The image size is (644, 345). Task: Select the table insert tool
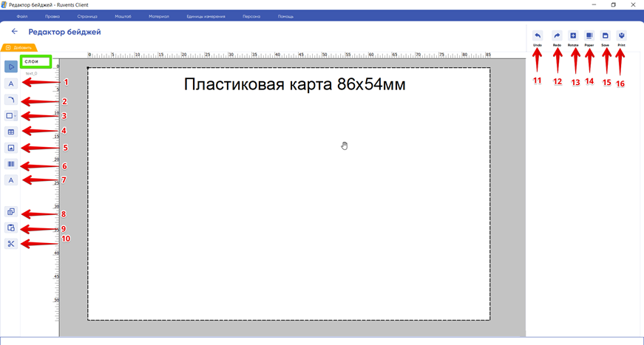[x=11, y=132]
